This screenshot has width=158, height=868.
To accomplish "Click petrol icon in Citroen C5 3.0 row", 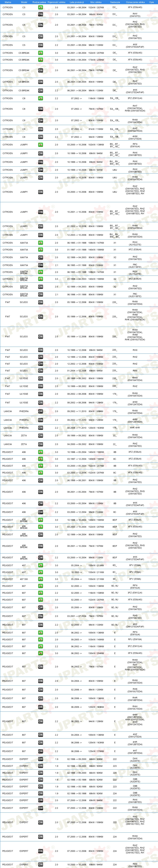I will coord(40,7).
